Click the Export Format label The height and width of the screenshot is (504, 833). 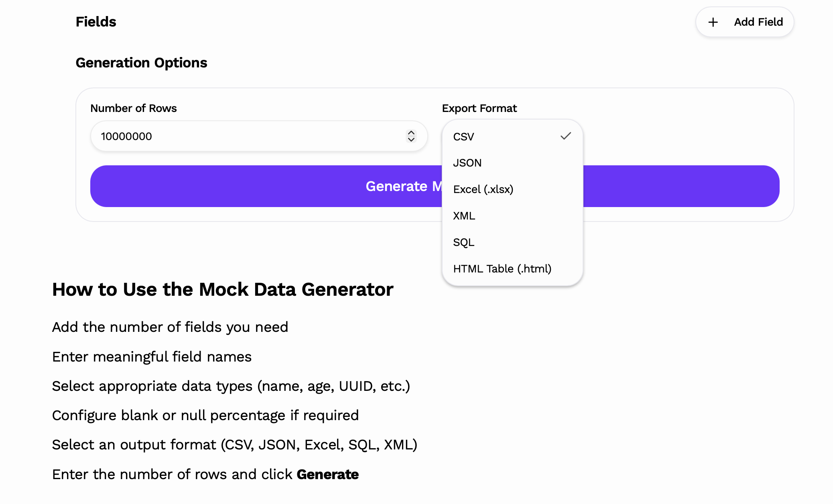tap(479, 108)
